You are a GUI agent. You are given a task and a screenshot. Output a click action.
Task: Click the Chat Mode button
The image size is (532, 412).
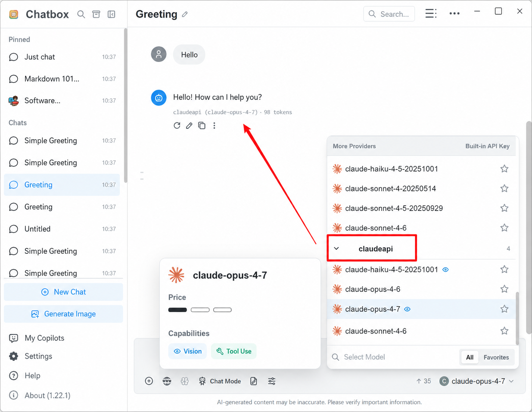coord(220,381)
